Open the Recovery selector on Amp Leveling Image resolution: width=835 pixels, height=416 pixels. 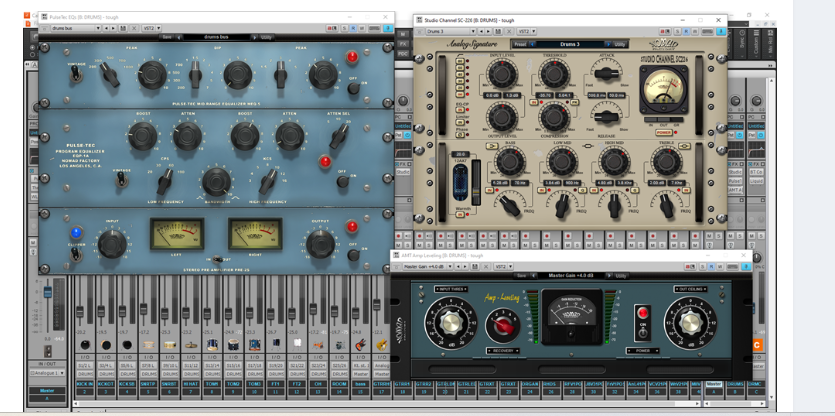tap(503, 350)
